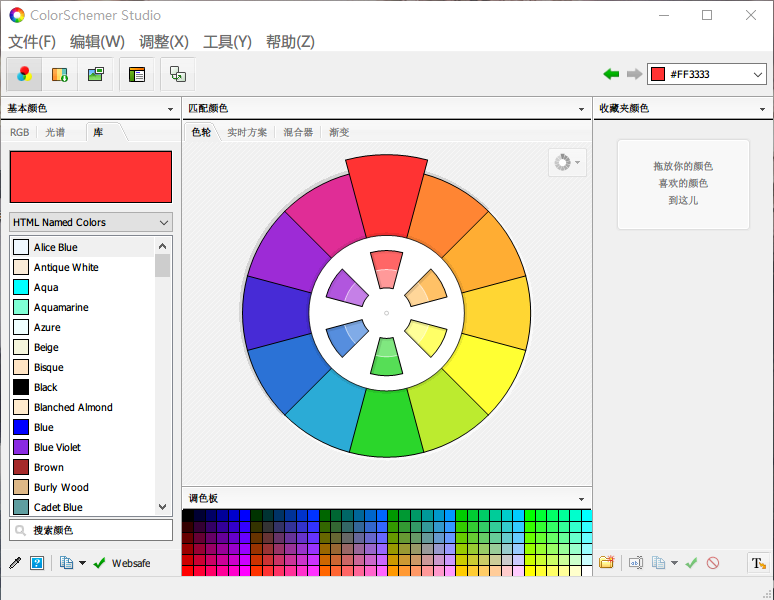Open the hex color #FF3333 dropdown
The image size is (774, 600).
[x=758, y=75]
